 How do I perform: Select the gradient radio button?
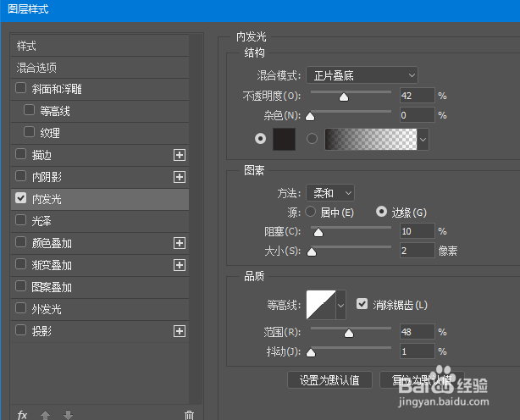point(312,139)
